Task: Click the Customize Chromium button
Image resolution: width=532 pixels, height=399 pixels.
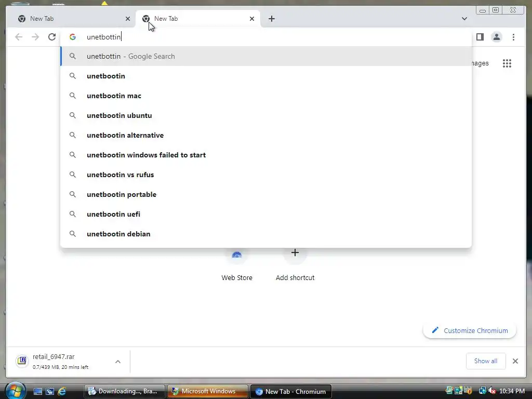Action: tap(470, 330)
